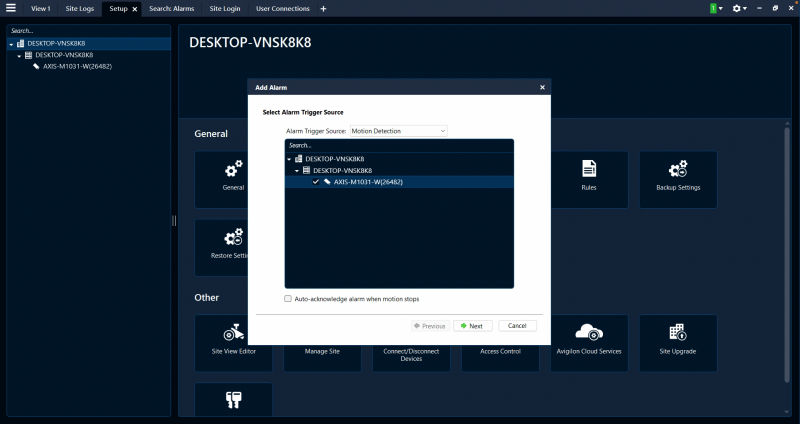Click the search field in Add Alarm dialog

pyautogui.click(x=399, y=145)
